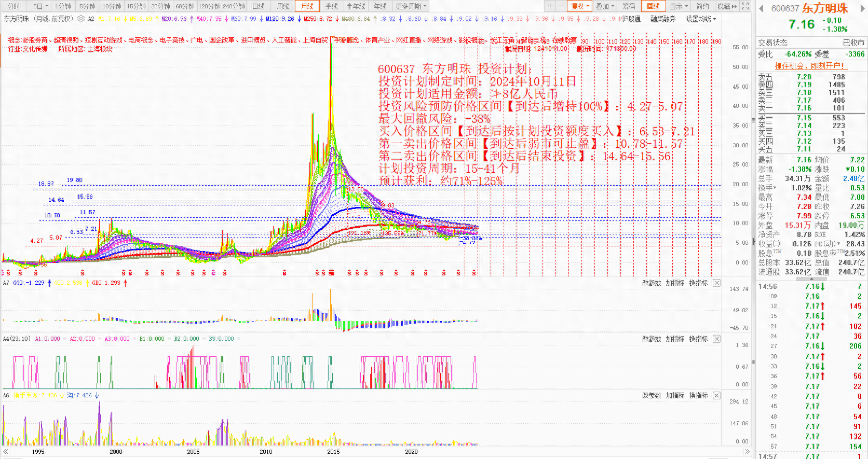Image resolution: width=868 pixels, height=459 pixels.
Task: Switch to 30分钟 chart period
Action: pos(160,6)
